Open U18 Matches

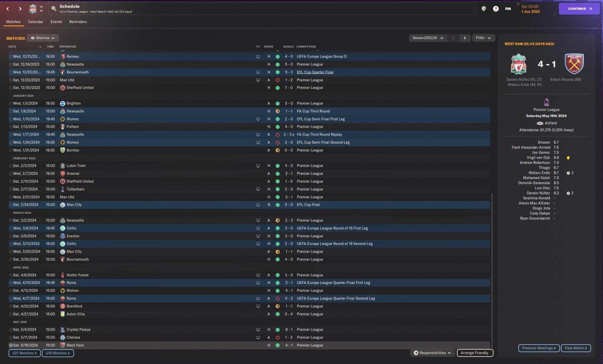[x=58, y=353]
